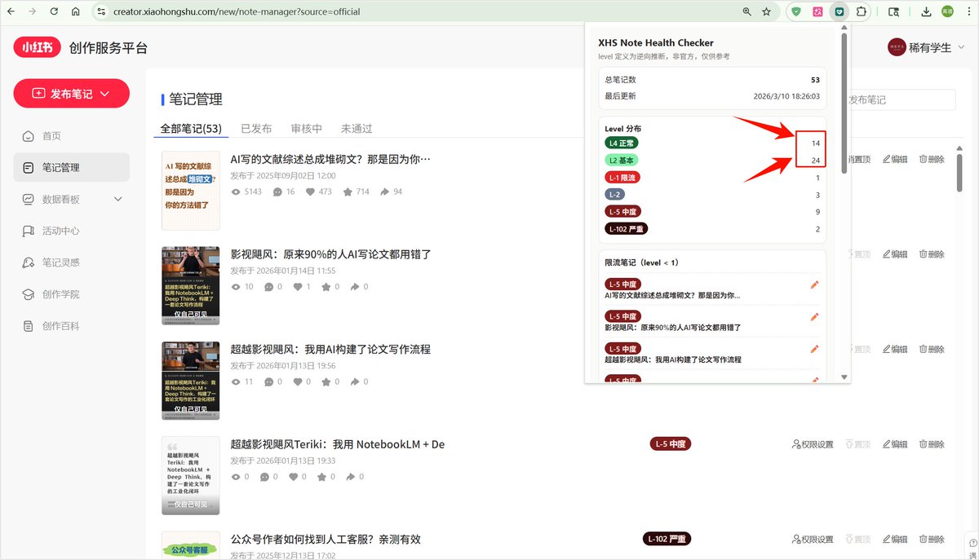Open note title '公众号作者如何找到人工客服?亲测有效'
The height and width of the screenshot is (560, 979).
point(326,539)
